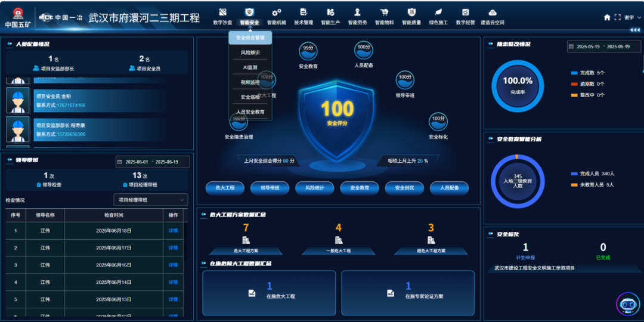Open the robot assistant avatar
This screenshot has width=644, height=322.
pyautogui.click(x=627, y=304)
